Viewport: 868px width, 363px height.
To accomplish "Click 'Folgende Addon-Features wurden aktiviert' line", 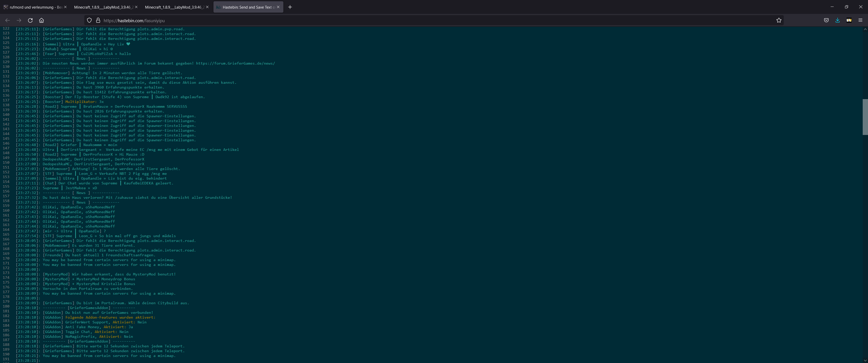I will (86, 317).
